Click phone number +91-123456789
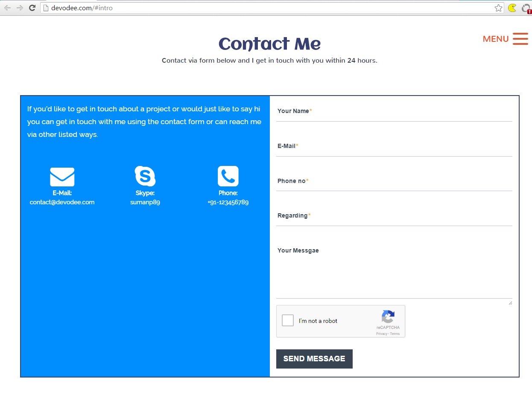Screen dimensions: 532x395 [x=228, y=202]
